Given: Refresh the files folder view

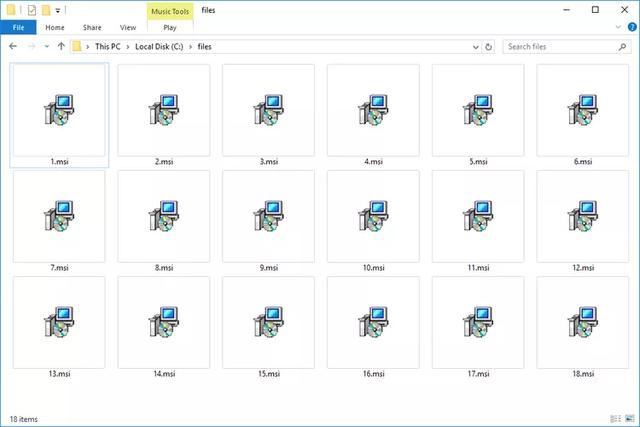Looking at the screenshot, I should tap(488, 46).
